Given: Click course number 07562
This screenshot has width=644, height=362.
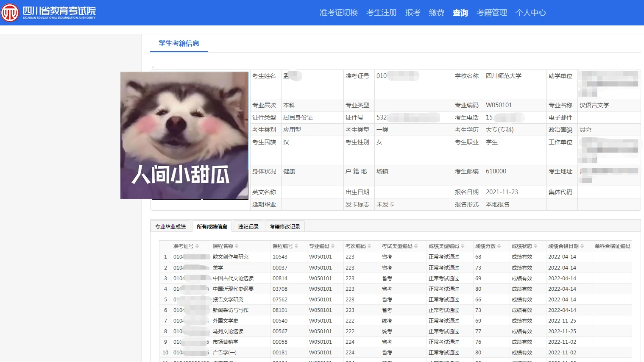Looking at the screenshot, I should [x=280, y=300].
